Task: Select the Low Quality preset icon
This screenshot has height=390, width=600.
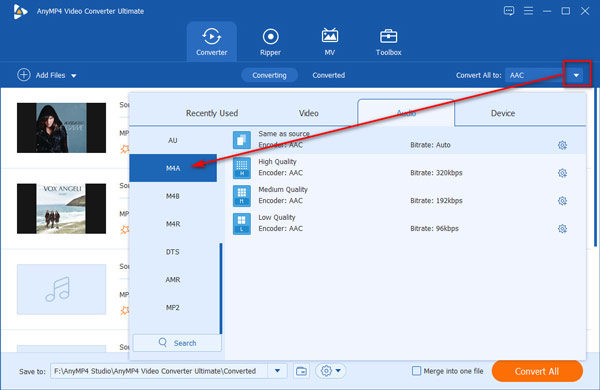Action: click(x=242, y=224)
